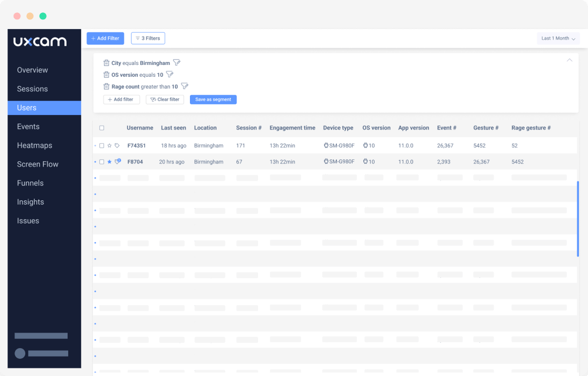The image size is (588, 376).
Task: Clear all active filters
Action: [x=165, y=99]
